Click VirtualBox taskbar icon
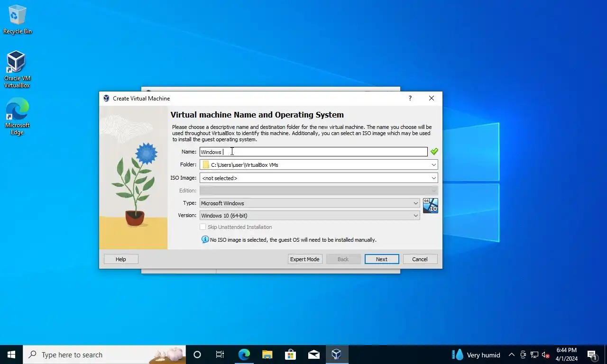607x364 pixels. pos(337,355)
